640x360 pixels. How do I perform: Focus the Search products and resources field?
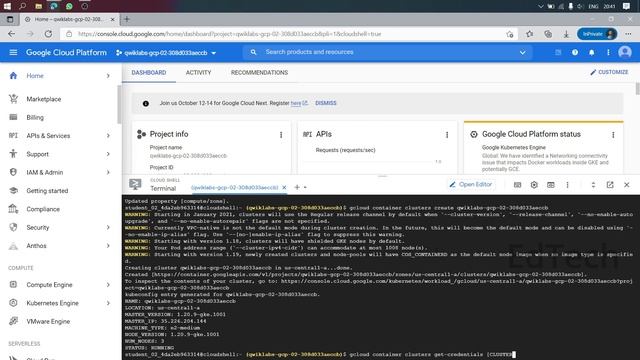click(388, 52)
